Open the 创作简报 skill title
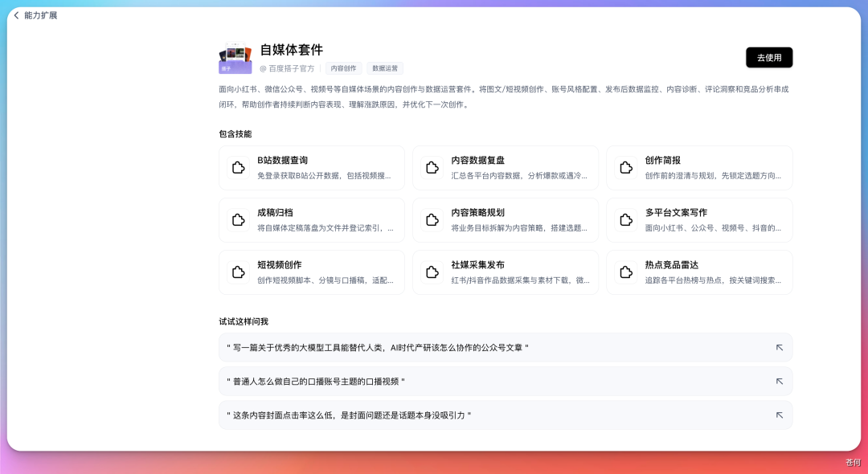868x474 pixels. (x=662, y=161)
